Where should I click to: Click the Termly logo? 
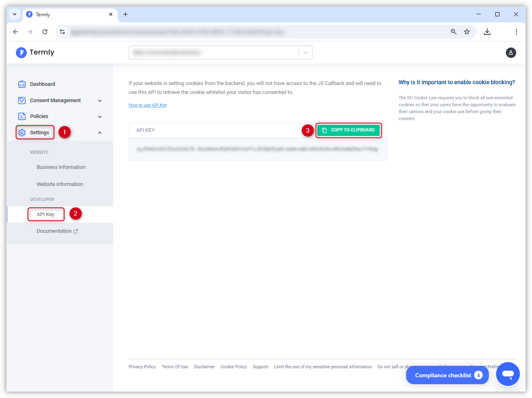pos(35,52)
